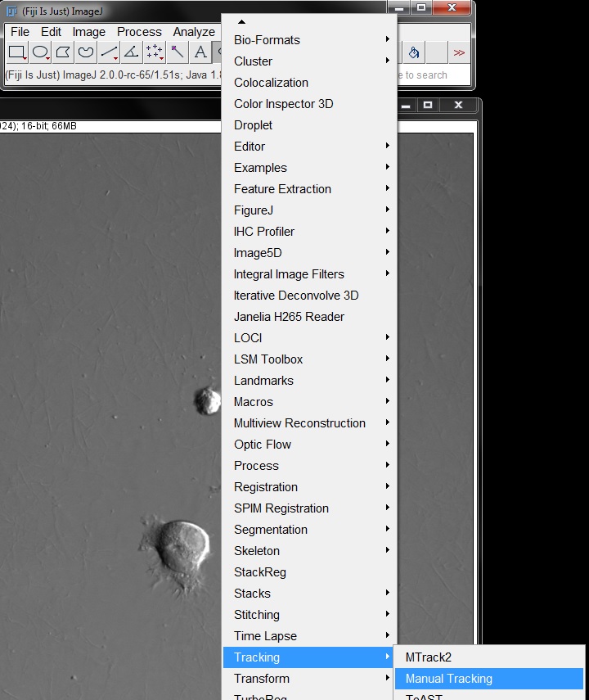Open the Process menu in menu bar
This screenshot has height=700, width=589.
click(x=139, y=32)
